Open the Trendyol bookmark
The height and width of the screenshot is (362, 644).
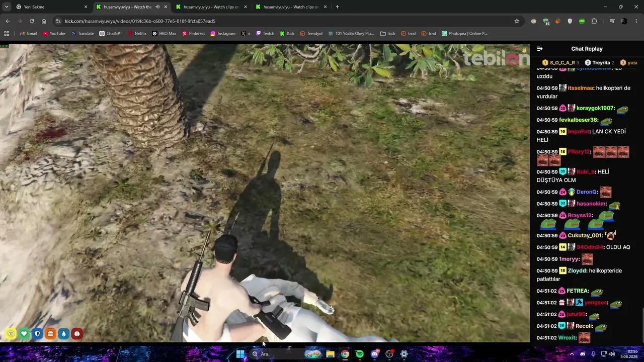(311, 34)
